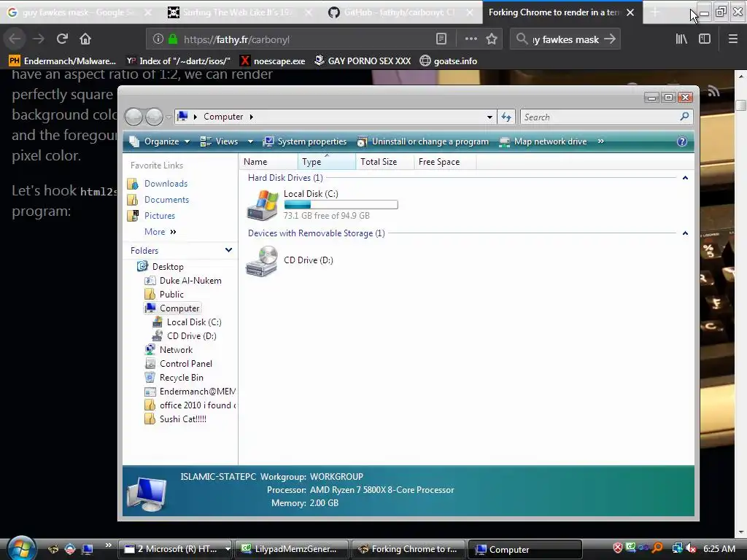The width and height of the screenshot is (747, 560).
Task: Open address bar history dropdown in Explorer
Action: (489, 117)
